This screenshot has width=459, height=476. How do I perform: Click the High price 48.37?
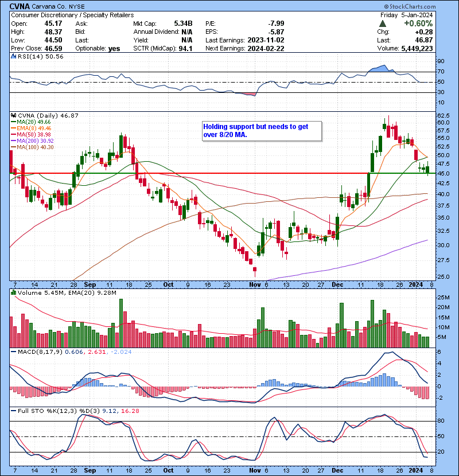(53, 32)
